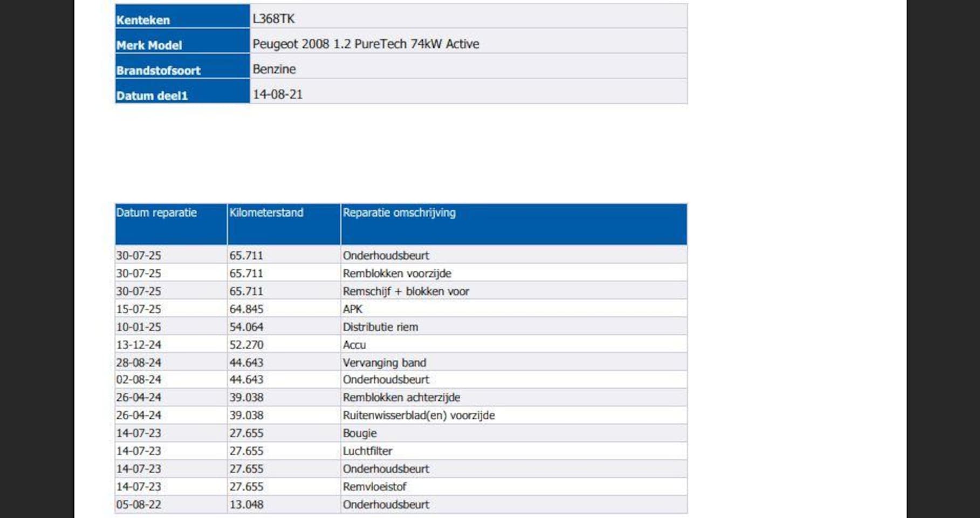
Task: Click the Accu repair description
Action: click(354, 345)
